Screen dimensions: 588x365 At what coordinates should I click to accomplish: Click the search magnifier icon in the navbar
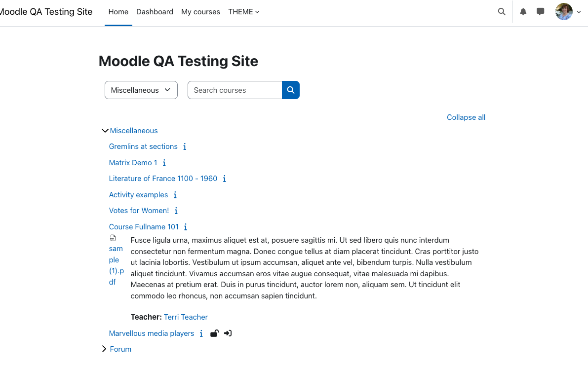coord(502,12)
